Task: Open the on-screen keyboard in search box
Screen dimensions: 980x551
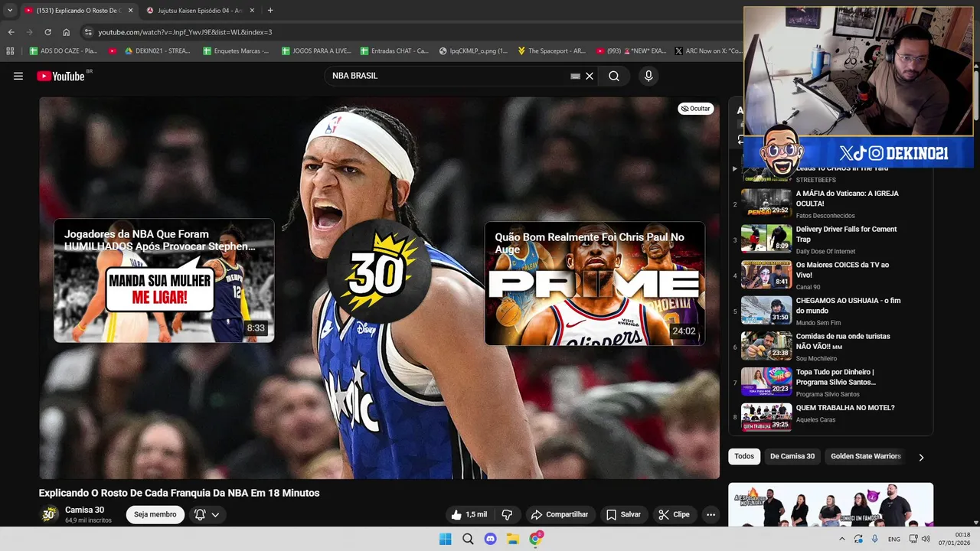Action: point(575,76)
